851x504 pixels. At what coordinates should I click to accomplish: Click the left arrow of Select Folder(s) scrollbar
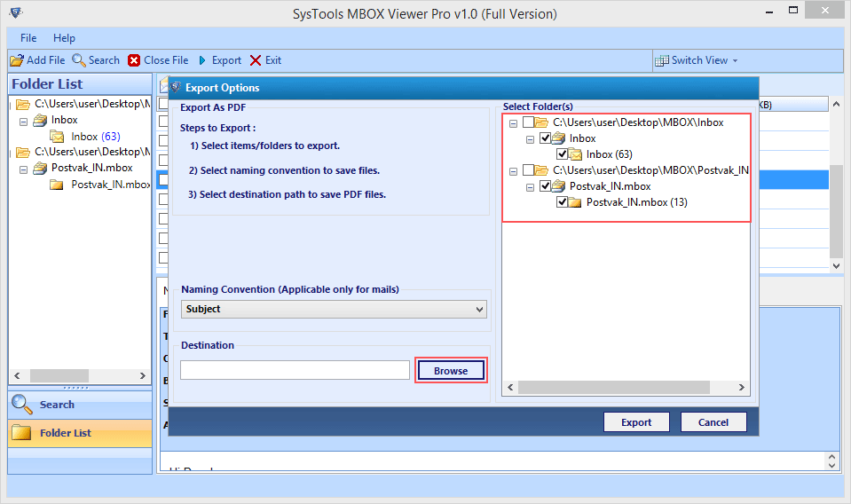[x=510, y=387]
